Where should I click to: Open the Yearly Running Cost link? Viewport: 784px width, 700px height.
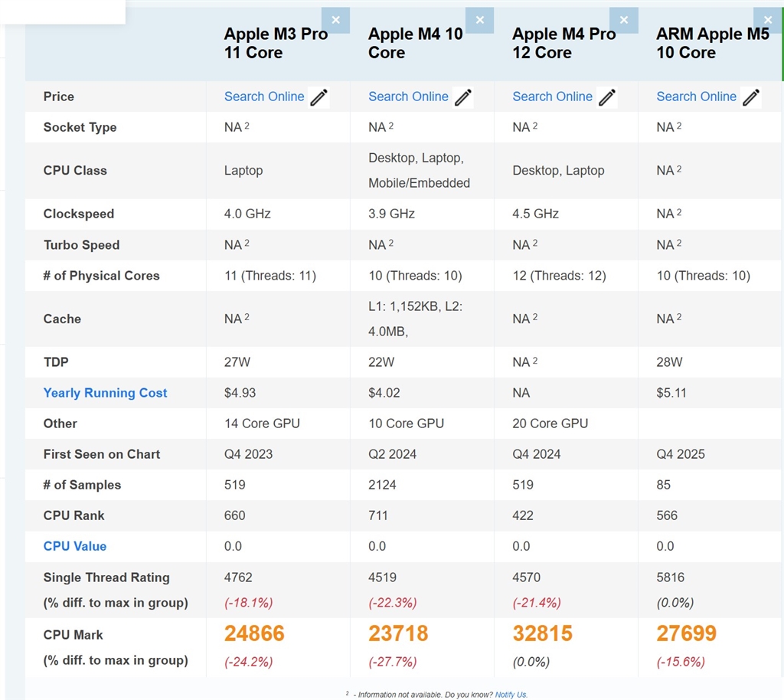click(105, 393)
